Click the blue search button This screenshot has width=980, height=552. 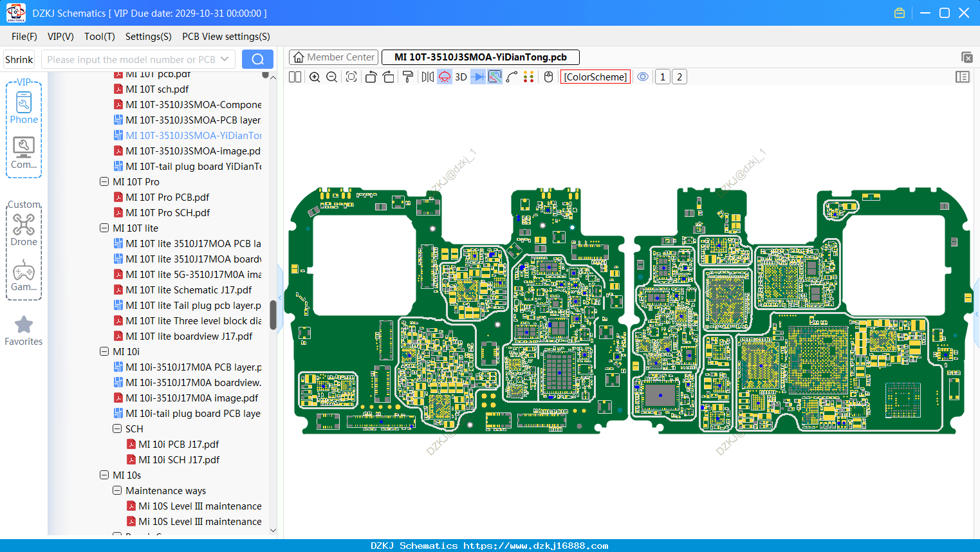click(x=257, y=59)
